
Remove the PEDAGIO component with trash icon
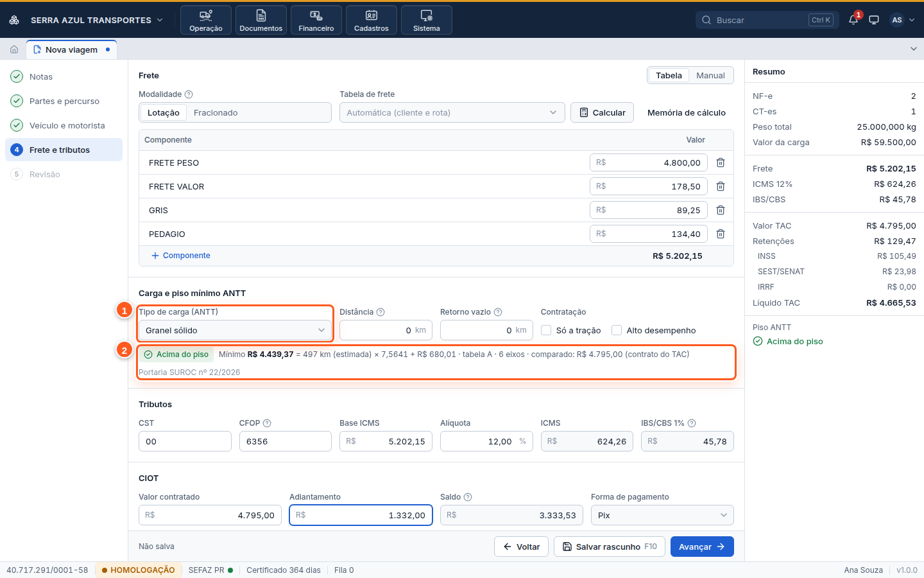click(x=721, y=234)
